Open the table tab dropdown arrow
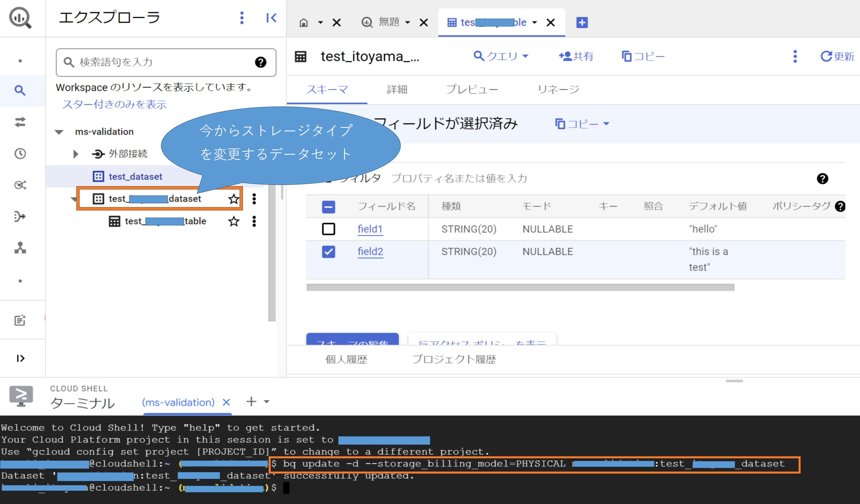Image resolution: width=860 pixels, height=504 pixels. (534, 22)
